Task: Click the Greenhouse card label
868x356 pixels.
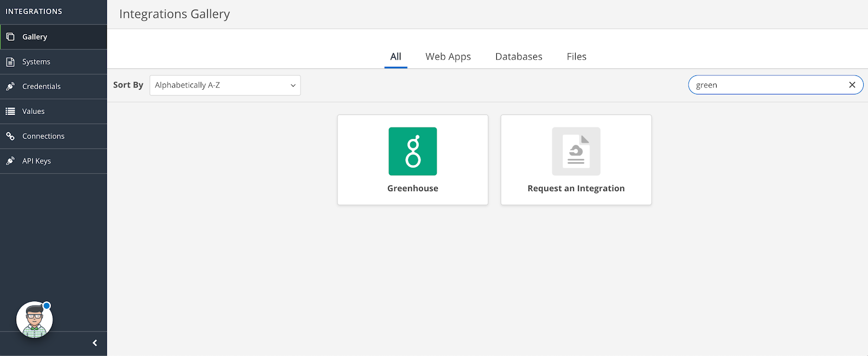Action: click(413, 188)
